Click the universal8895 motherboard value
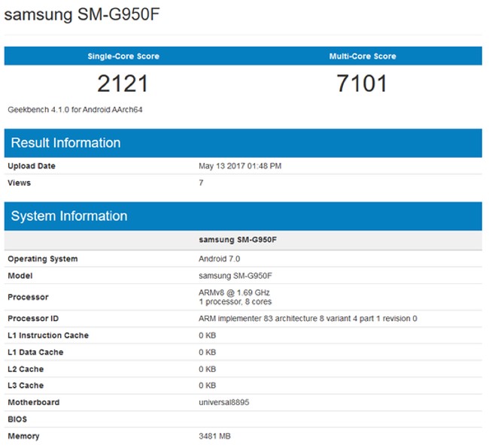489x448 pixels. pyautogui.click(x=223, y=402)
